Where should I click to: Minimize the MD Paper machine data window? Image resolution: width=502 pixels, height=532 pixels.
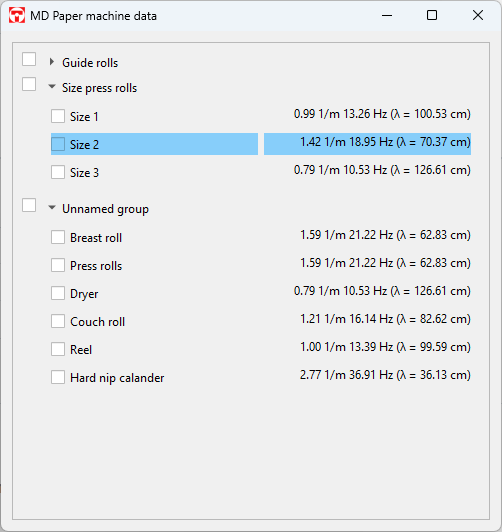387,16
